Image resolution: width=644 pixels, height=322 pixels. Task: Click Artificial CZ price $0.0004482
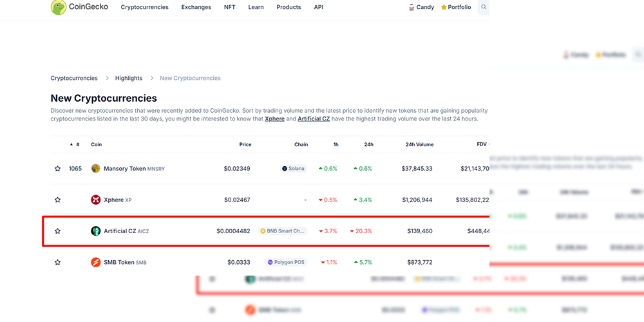point(233,231)
